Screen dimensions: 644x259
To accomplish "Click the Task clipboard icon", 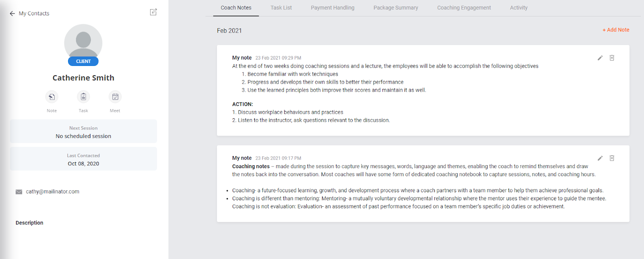I will pyautogui.click(x=83, y=97).
